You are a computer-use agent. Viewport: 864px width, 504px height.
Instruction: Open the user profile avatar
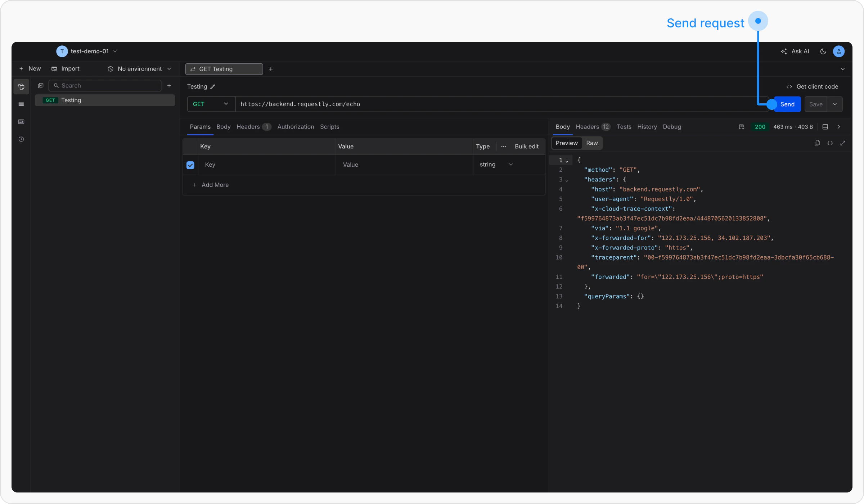[x=839, y=51]
